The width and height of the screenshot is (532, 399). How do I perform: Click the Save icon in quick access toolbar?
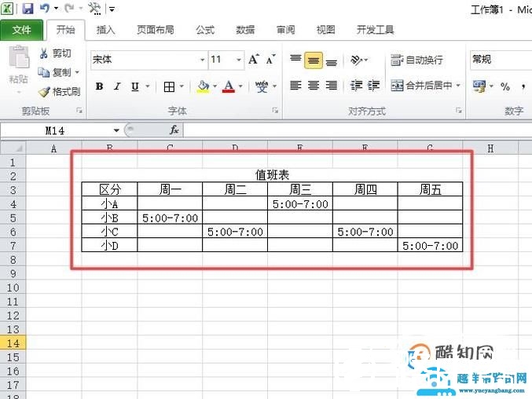(x=28, y=8)
